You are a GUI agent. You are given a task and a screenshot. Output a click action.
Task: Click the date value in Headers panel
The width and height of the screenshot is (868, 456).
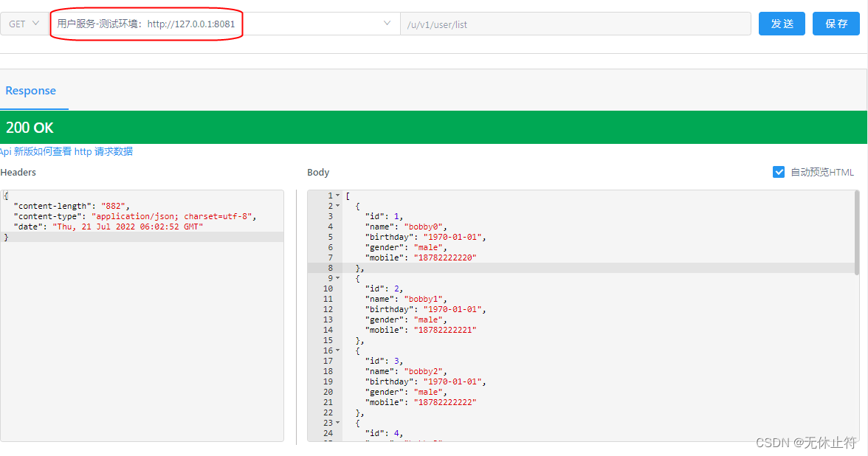click(127, 227)
